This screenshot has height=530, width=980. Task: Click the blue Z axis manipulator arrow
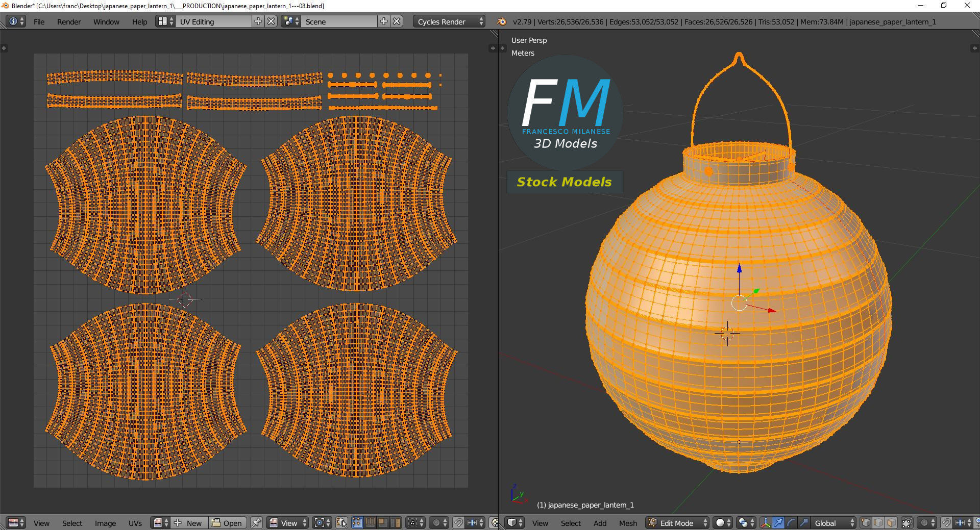click(739, 269)
